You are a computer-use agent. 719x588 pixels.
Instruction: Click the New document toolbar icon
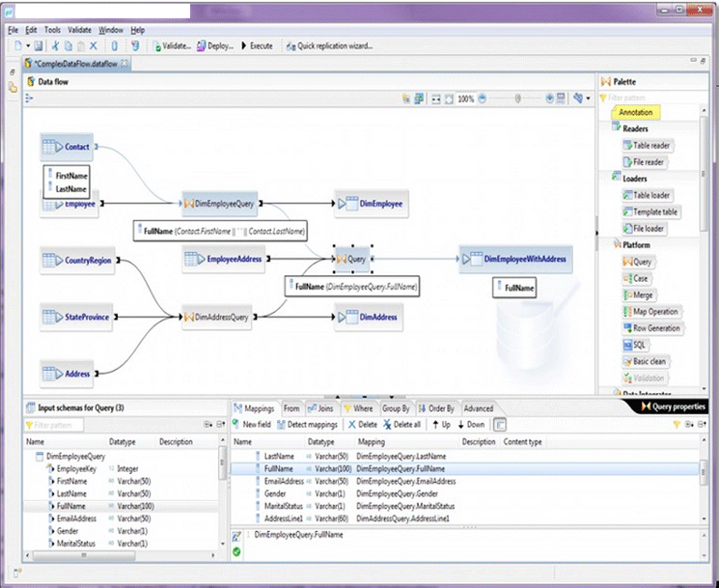[x=18, y=46]
